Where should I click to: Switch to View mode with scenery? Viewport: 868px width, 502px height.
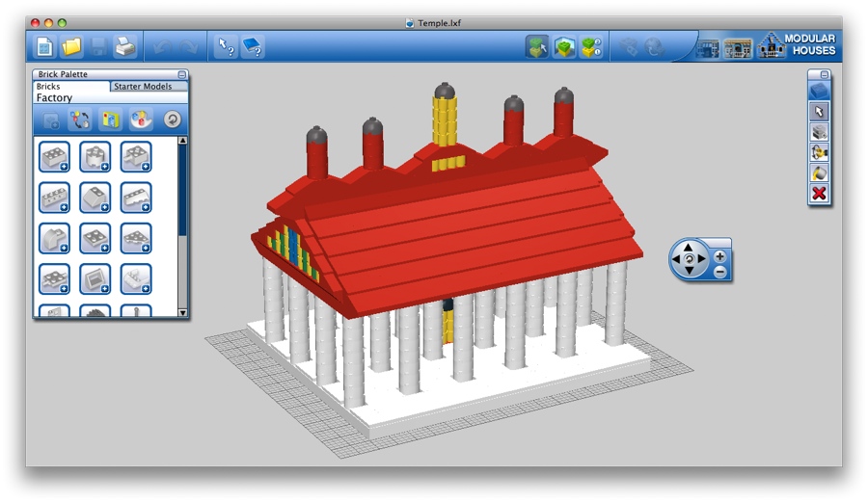pos(564,47)
